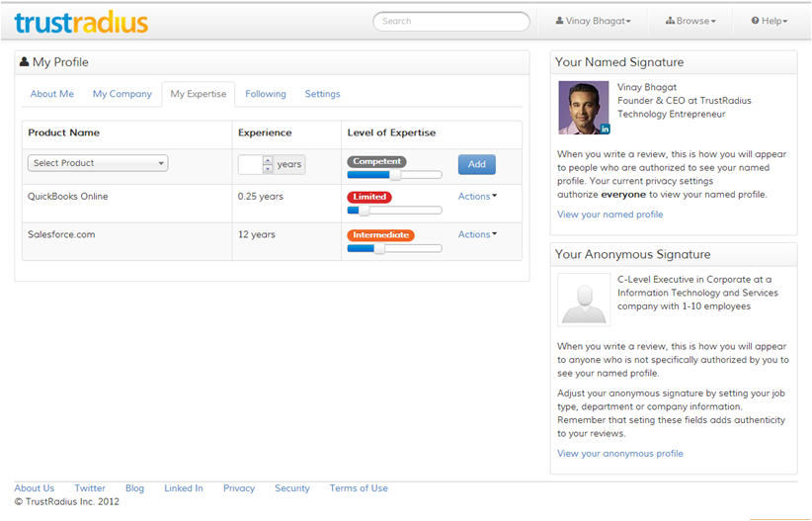The height and width of the screenshot is (521, 812).
Task: Click Vinay Bhagat's profile photo
Action: pyautogui.click(x=584, y=108)
